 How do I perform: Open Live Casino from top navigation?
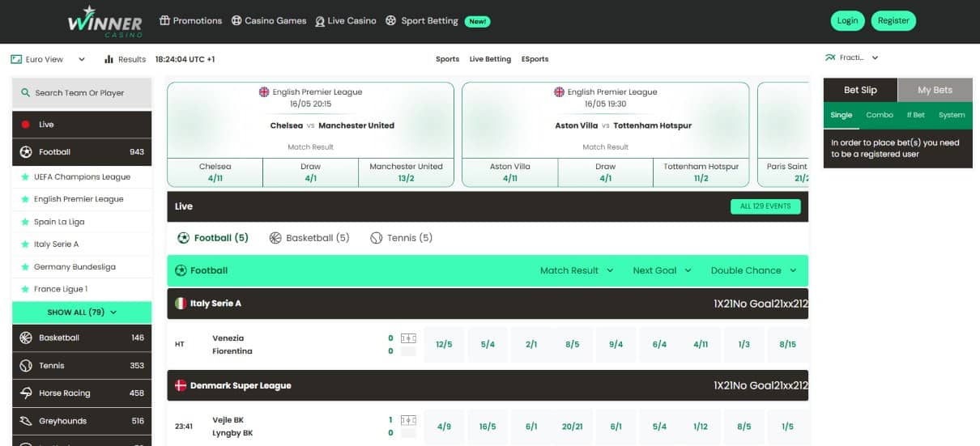[x=346, y=21]
